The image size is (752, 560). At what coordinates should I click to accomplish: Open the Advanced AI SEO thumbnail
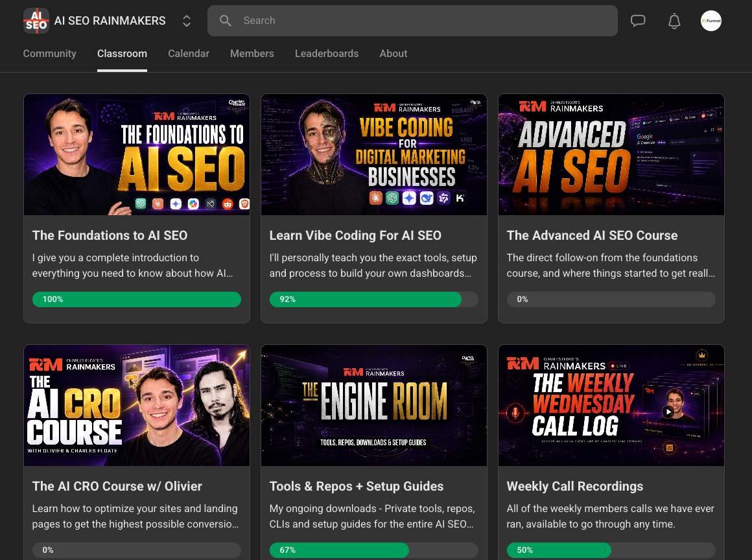[x=611, y=154]
